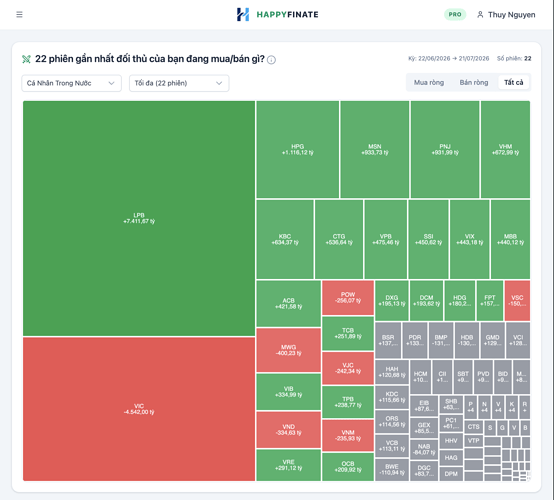
Task: Click the red POW tile
Action: pyautogui.click(x=348, y=298)
